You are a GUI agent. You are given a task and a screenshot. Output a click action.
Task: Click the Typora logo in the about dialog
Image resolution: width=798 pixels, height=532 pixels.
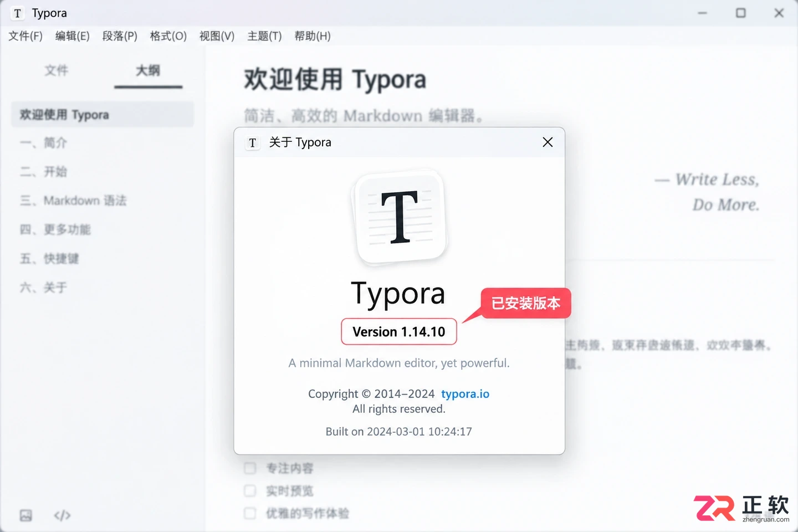coord(399,218)
